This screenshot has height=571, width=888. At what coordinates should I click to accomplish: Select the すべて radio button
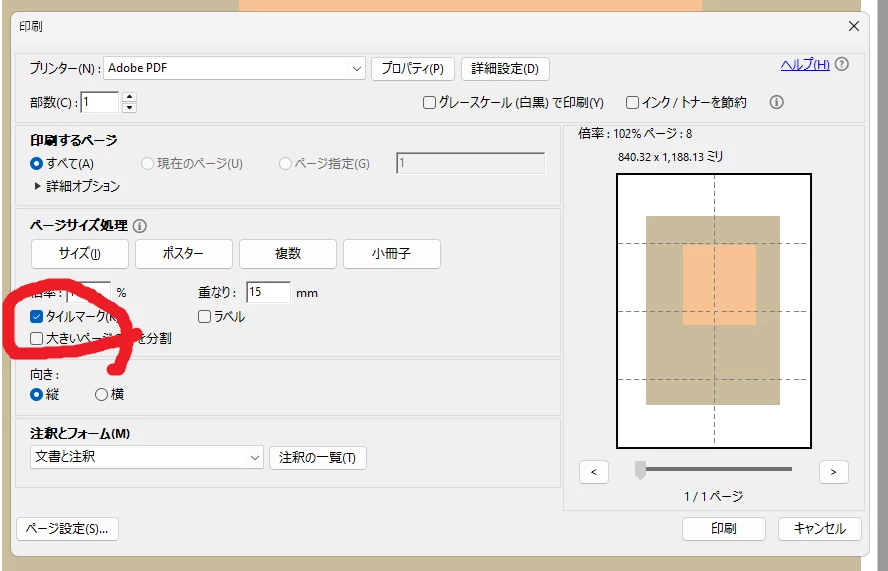(36, 164)
